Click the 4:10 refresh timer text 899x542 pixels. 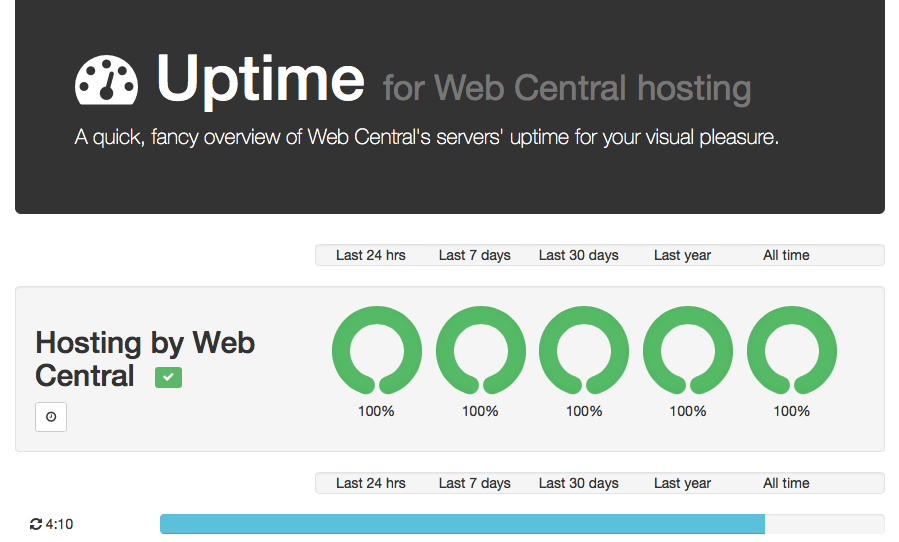tap(60, 524)
